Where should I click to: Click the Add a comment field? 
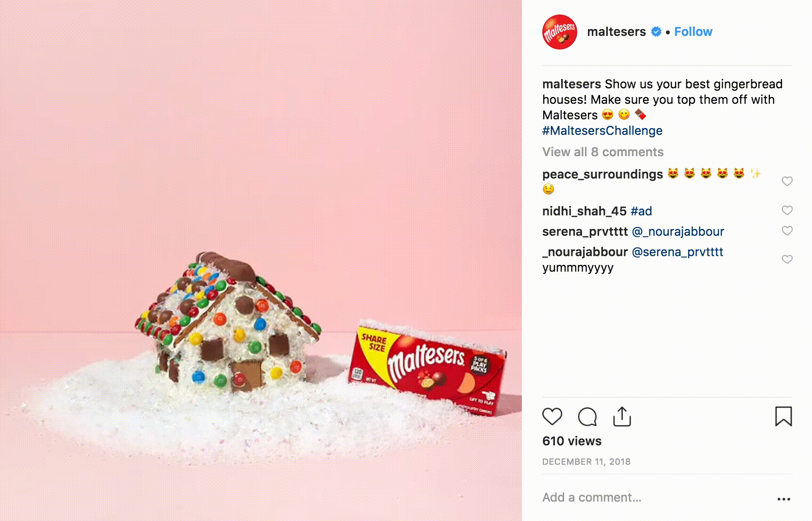pyautogui.click(x=655, y=497)
